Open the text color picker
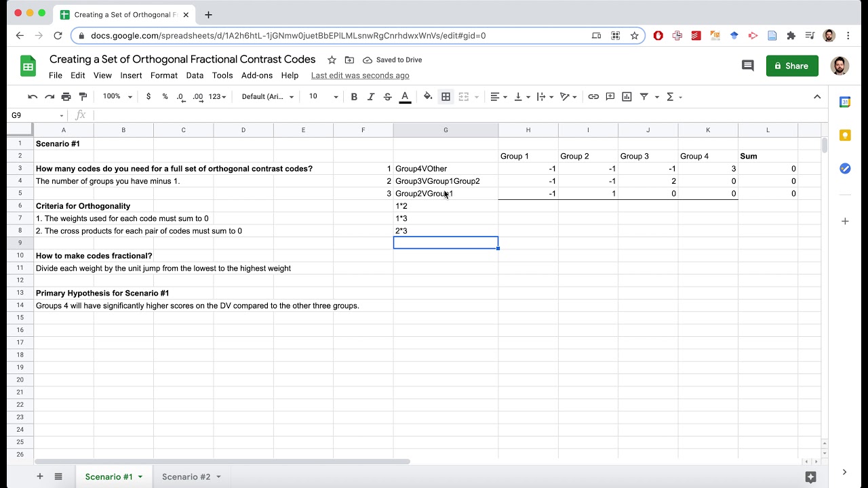868x488 pixels. [405, 97]
